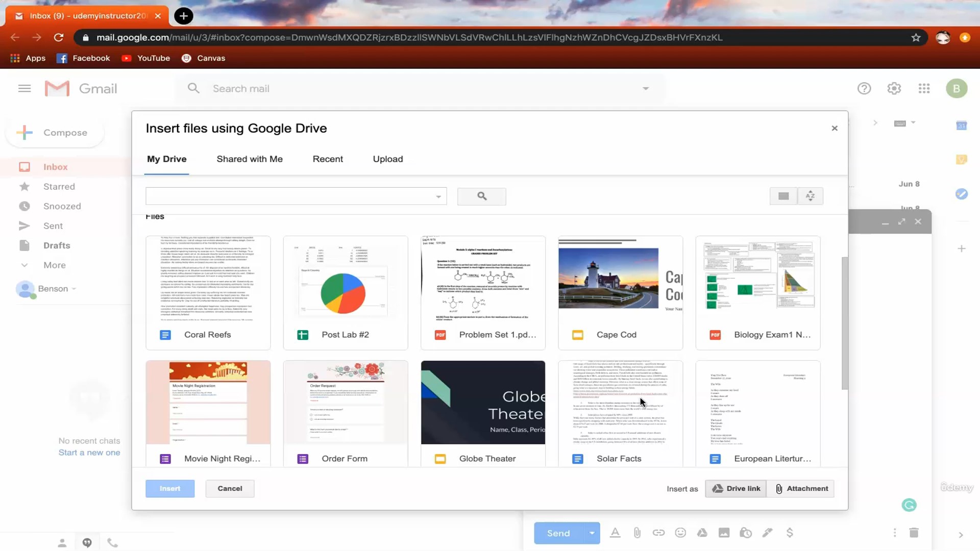
Task: Click the insert photo icon
Action: [x=724, y=533]
